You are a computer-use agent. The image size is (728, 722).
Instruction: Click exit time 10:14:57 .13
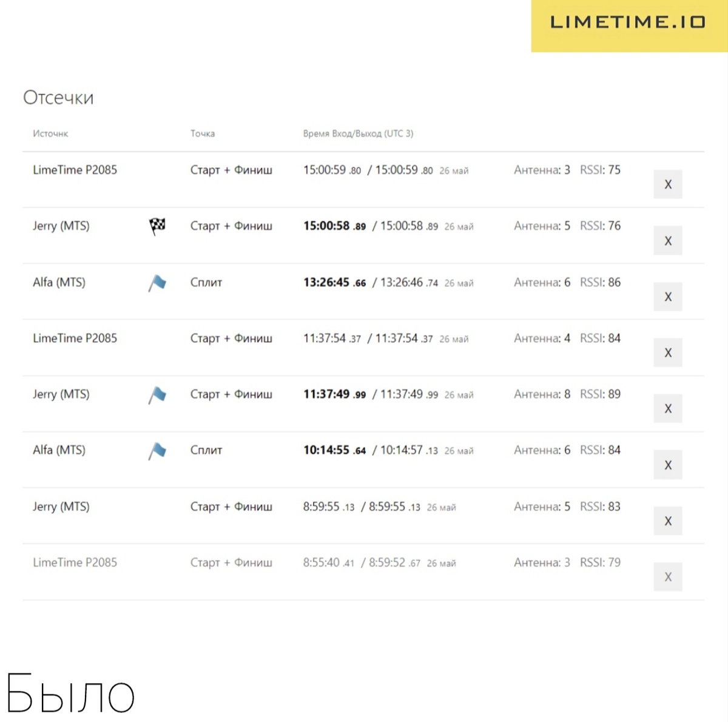pyautogui.click(x=409, y=450)
